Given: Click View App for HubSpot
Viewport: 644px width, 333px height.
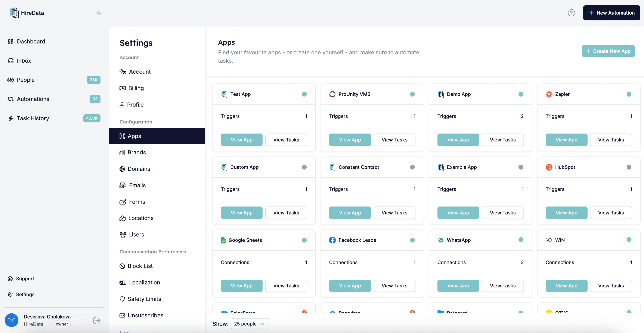Looking at the screenshot, I should click(x=566, y=213).
